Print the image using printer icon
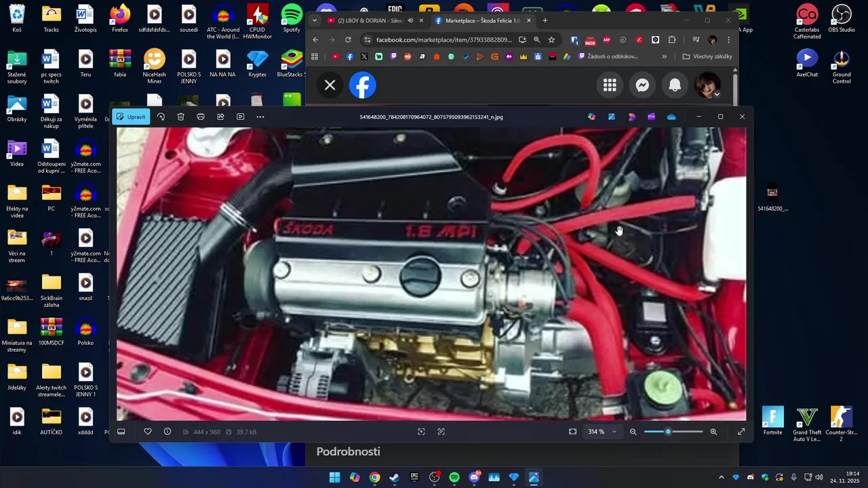Screen dimensions: 868x488 [201, 117]
